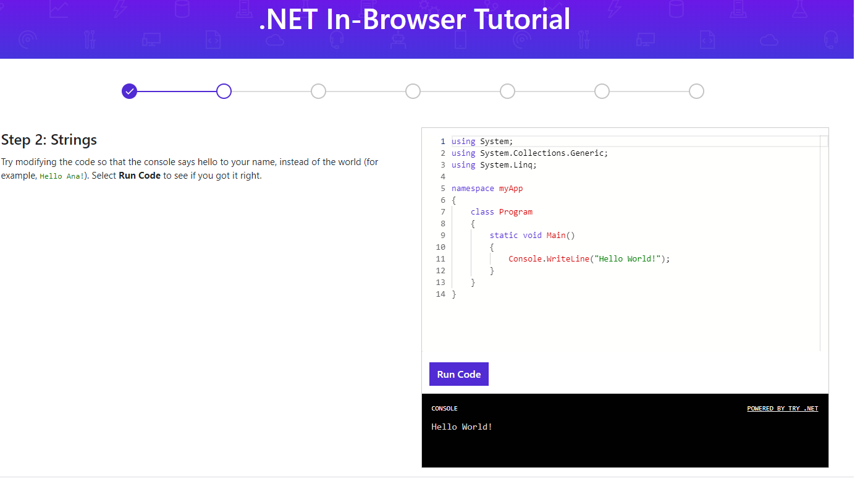Click 'static void Main()' in code
Screen dimensions: 868x481
tap(532, 236)
